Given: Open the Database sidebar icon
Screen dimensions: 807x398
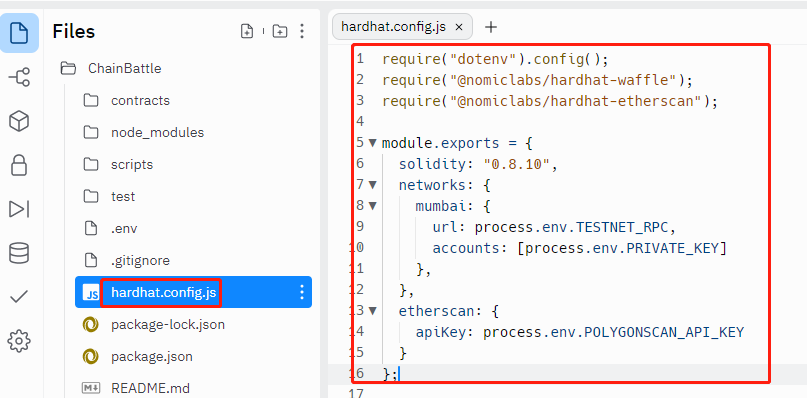Looking at the screenshot, I should (x=19, y=253).
